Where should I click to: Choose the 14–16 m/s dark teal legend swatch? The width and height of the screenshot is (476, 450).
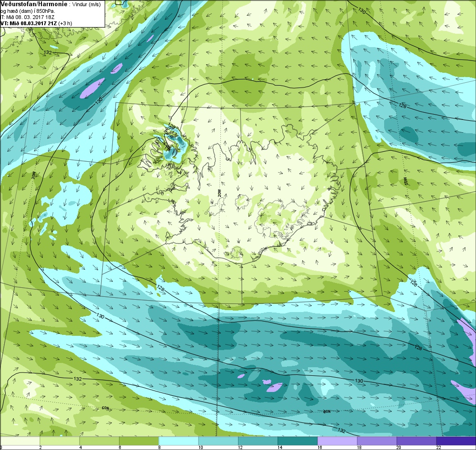[297, 440]
